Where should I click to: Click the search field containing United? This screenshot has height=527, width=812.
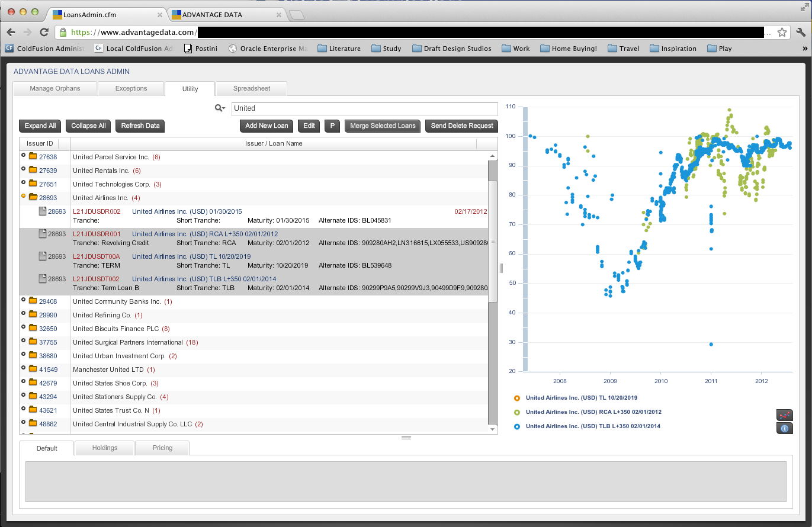pyautogui.click(x=364, y=108)
